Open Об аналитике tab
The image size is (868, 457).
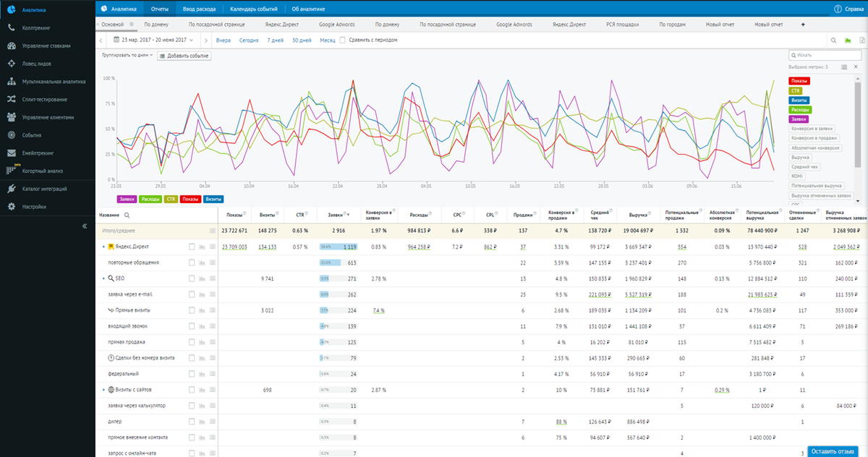pyautogui.click(x=308, y=9)
